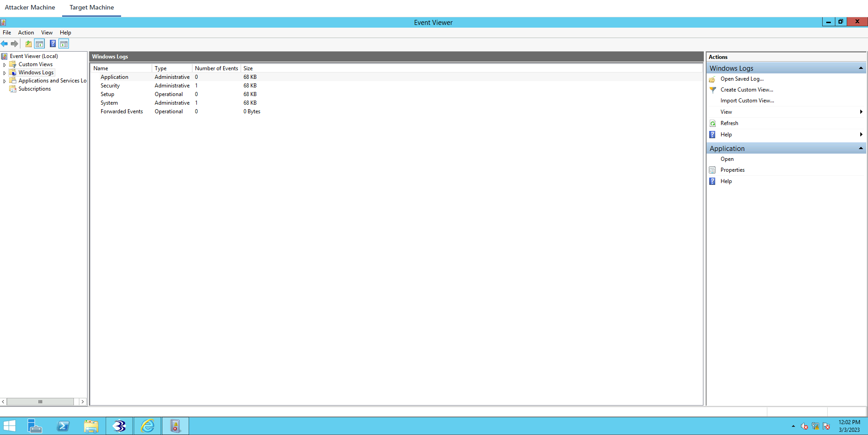This screenshot has width=868, height=435.
Task: Click Applications and Services Logs folder icon
Action: [x=13, y=81]
